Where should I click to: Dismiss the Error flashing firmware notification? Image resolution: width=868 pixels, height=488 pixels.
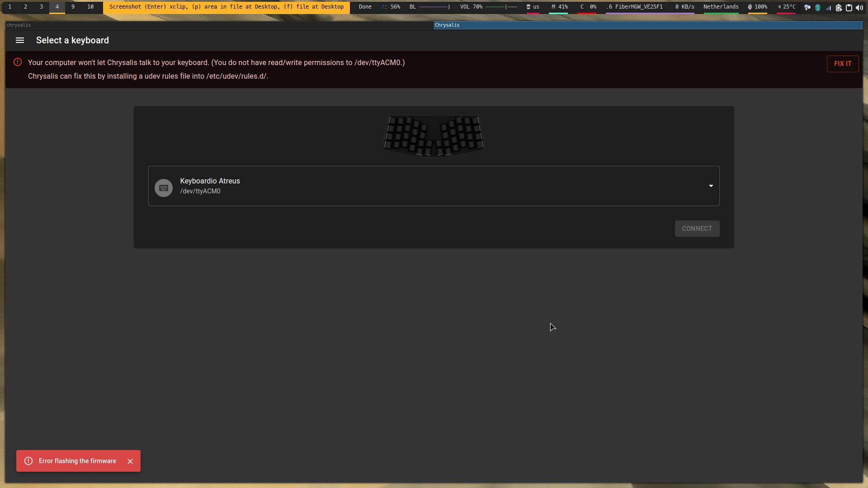click(x=130, y=461)
